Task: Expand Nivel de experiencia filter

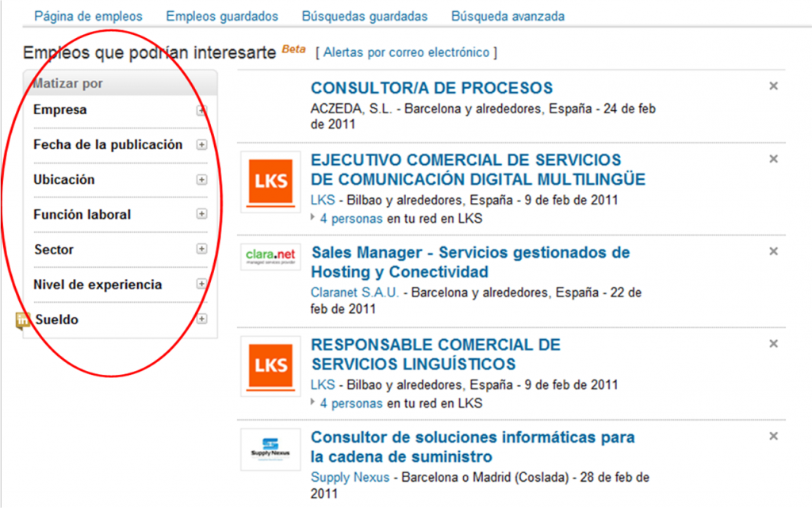Action: coord(202,284)
